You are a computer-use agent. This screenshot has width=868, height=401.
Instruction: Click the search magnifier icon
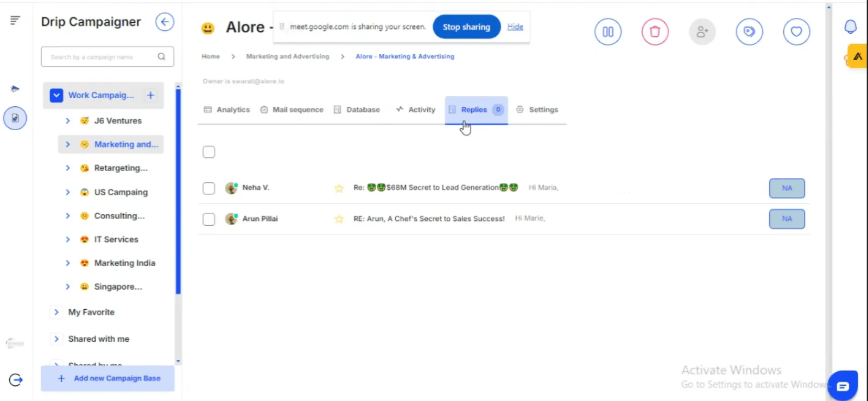point(161,56)
